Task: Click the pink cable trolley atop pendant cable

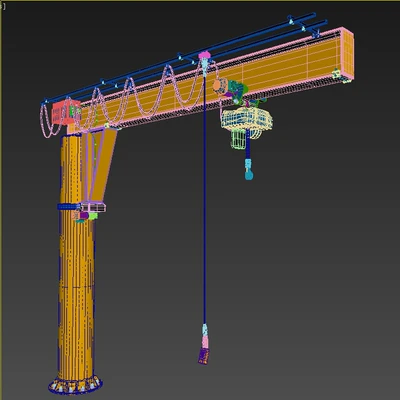Action: [x=205, y=55]
